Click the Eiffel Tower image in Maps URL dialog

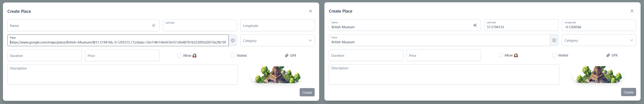click(277, 75)
